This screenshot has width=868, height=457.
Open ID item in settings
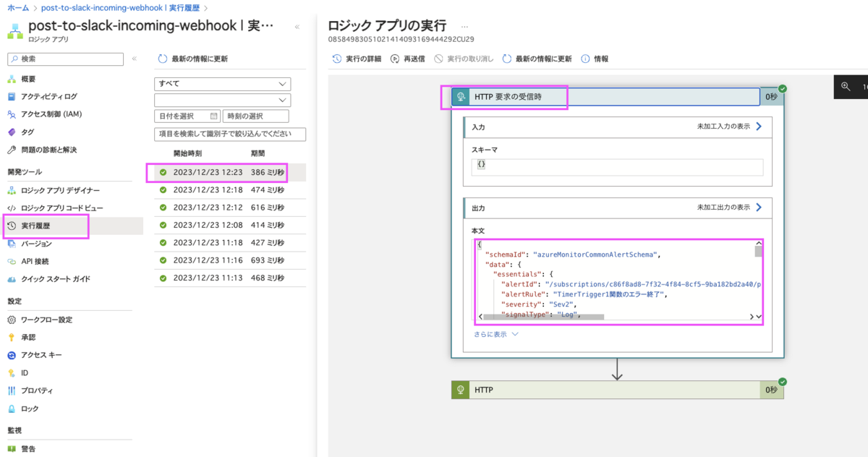coord(25,373)
